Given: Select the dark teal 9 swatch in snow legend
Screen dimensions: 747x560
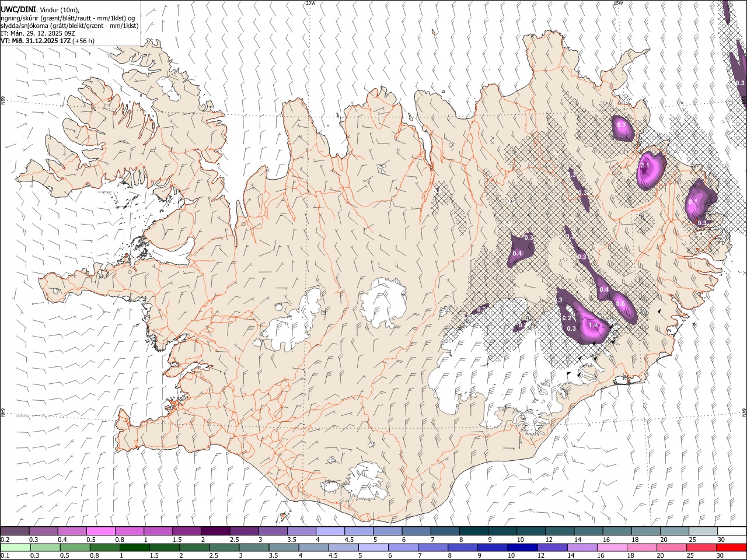Looking at the screenshot, I should tap(502, 531).
